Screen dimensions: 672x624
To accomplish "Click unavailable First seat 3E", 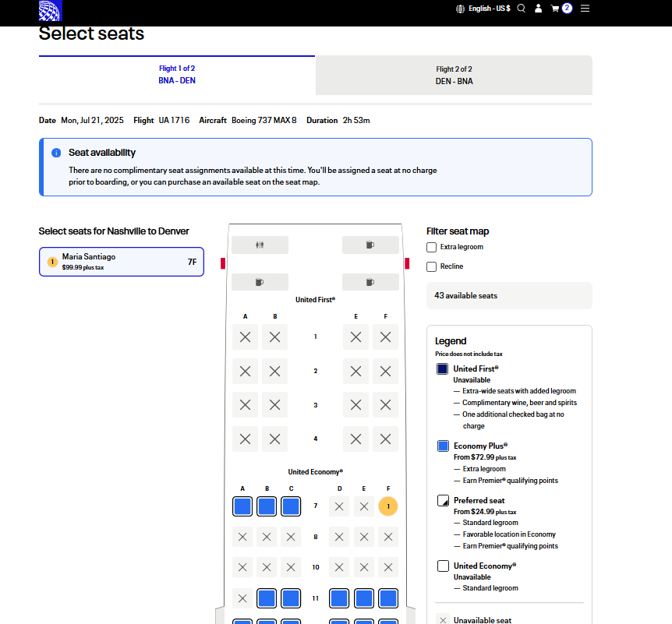I will 355,405.
